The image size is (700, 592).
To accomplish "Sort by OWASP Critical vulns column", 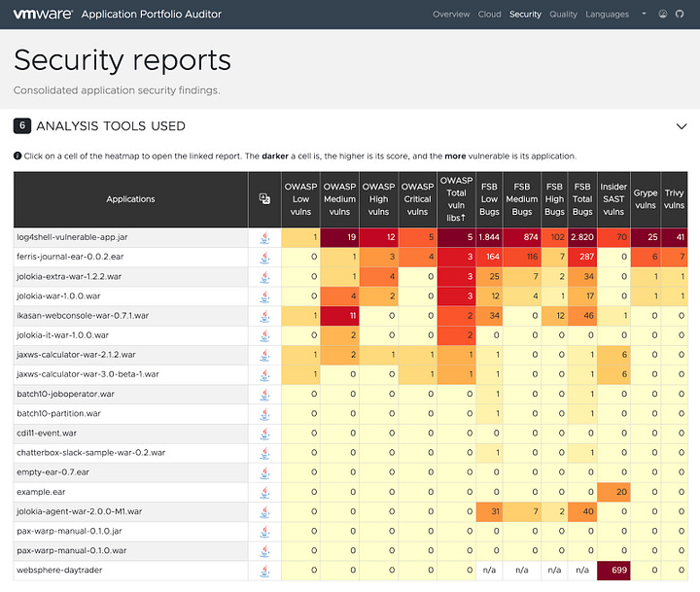I will click(x=417, y=199).
